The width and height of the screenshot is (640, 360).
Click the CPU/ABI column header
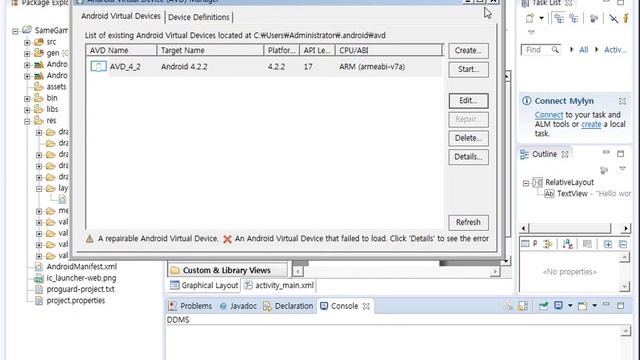click(x=389, y=50)
